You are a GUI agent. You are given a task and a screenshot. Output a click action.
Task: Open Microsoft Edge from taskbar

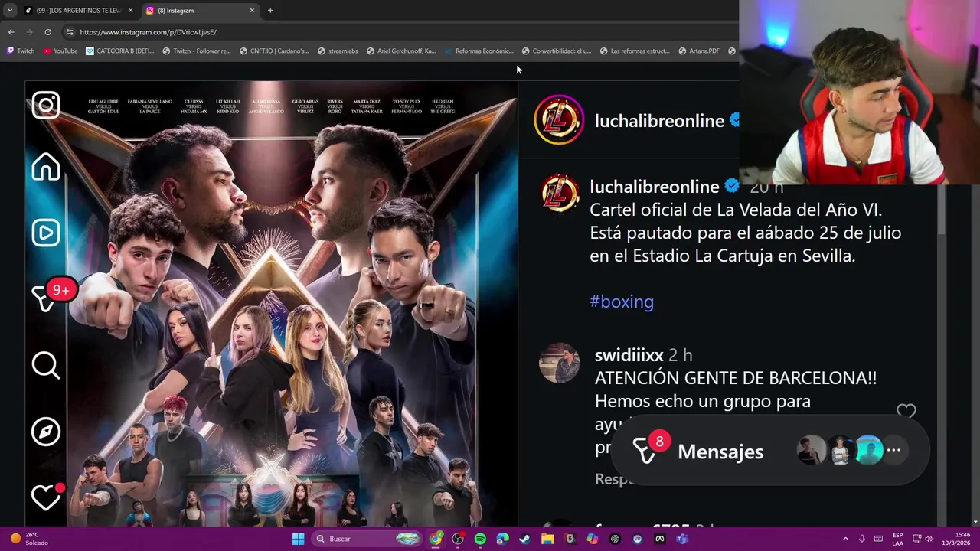[502, 539]
